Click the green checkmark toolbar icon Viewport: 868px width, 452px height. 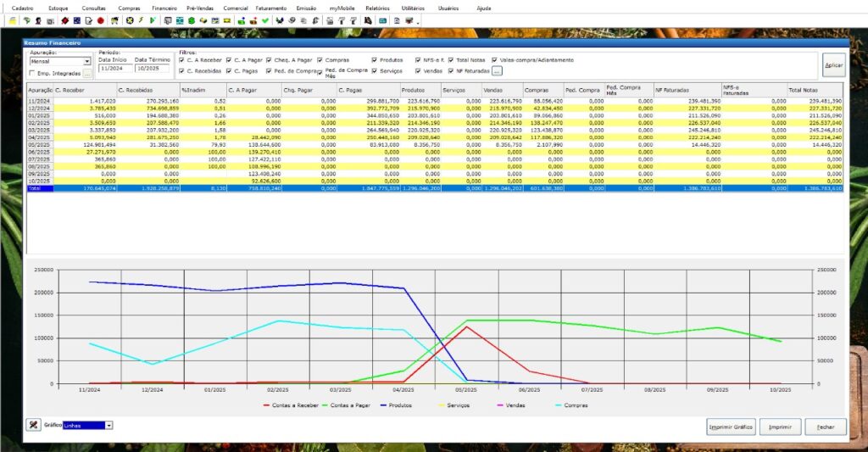(265, 20)
